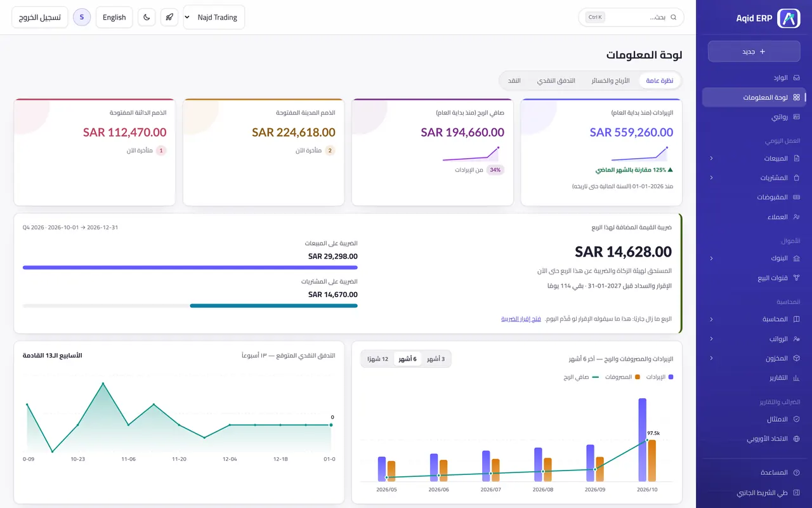Click the S user avatar

coord(82,17)
